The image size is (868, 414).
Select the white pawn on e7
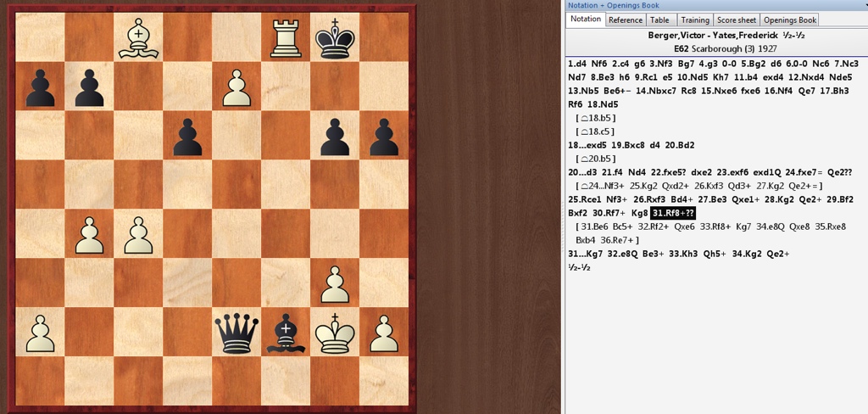click(x=236, y=86)
